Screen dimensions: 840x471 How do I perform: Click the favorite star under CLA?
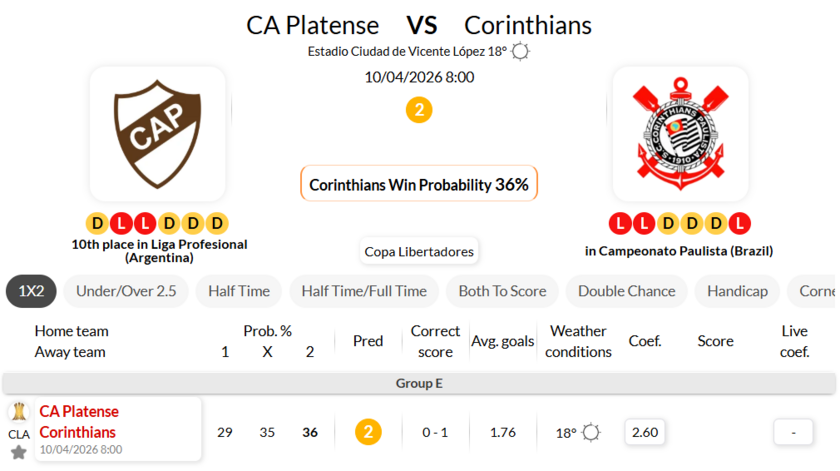[18, 452]
